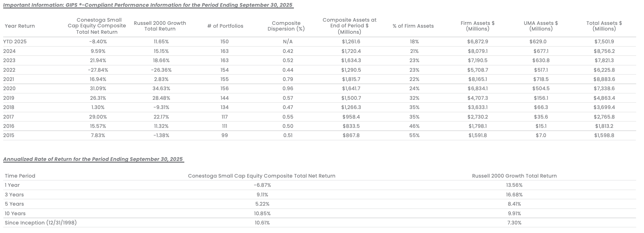Click the GIPS-Compliant Performance Information heading
The image size is (644, 233).
pos(148,5)
